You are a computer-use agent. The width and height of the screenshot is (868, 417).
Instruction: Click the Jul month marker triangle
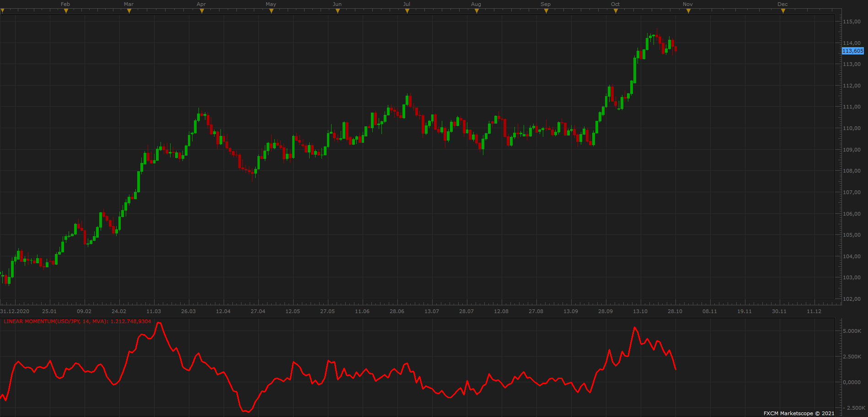[407, 11]
